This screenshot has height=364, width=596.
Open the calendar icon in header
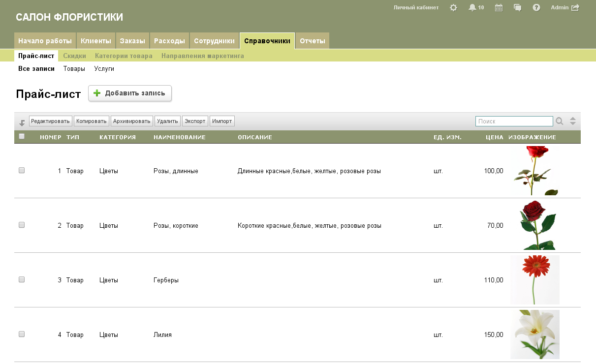click(499, 7)
